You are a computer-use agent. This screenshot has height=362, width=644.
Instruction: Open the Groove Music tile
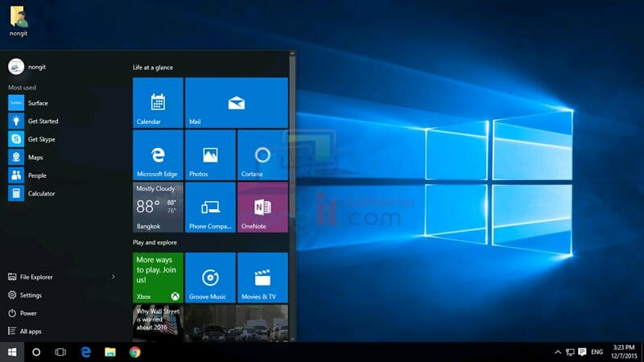tap(210, 278)
